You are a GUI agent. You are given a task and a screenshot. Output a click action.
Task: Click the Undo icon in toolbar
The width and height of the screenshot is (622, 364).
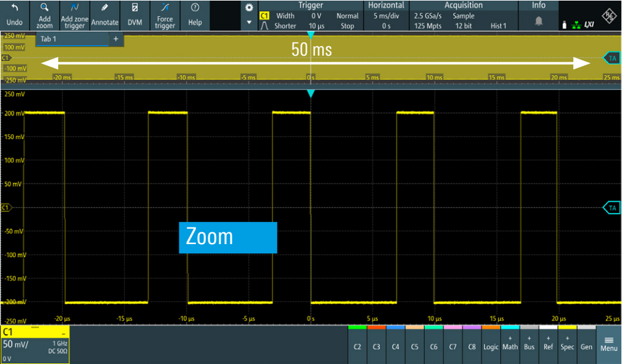[14, 15]
